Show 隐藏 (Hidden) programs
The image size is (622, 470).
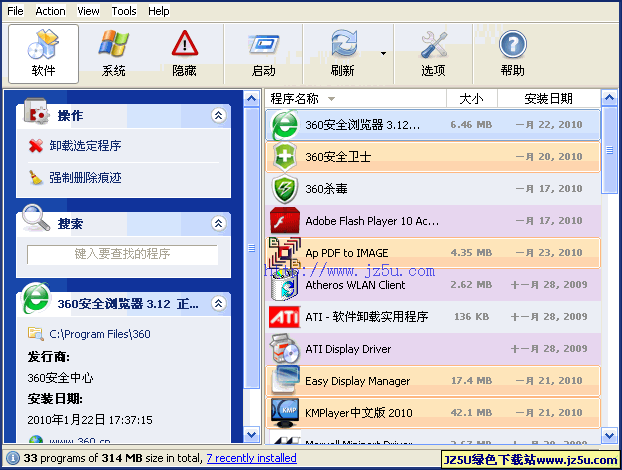point(184,54)
